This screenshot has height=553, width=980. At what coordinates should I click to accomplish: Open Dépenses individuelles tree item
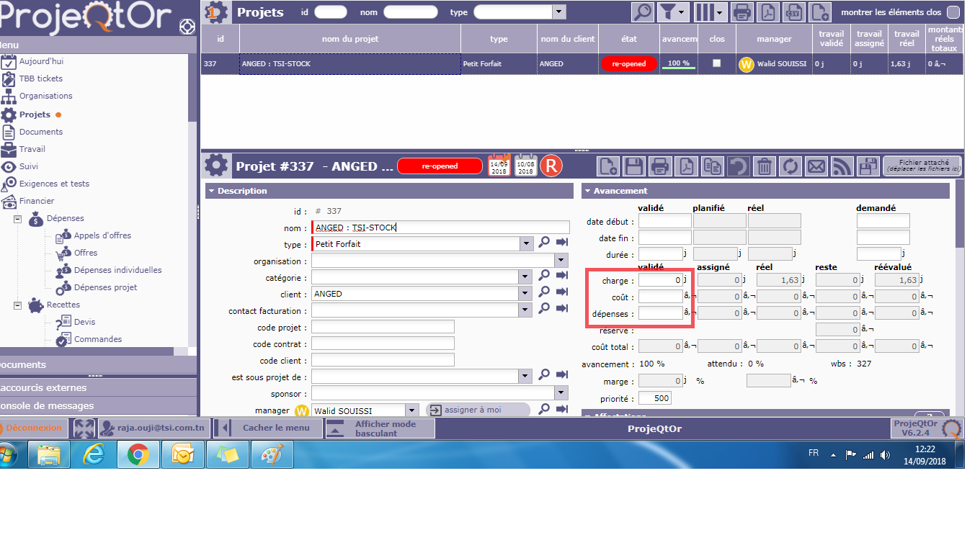[118, 270]
